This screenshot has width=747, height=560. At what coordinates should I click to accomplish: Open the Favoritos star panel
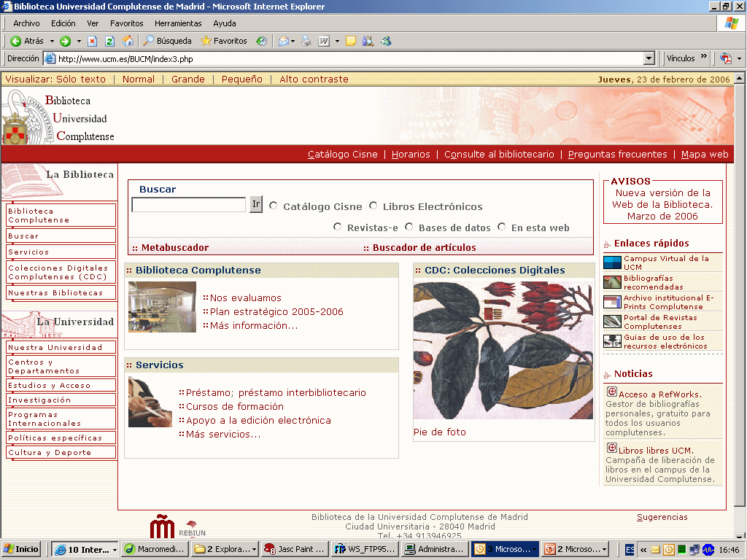point(224,42)
